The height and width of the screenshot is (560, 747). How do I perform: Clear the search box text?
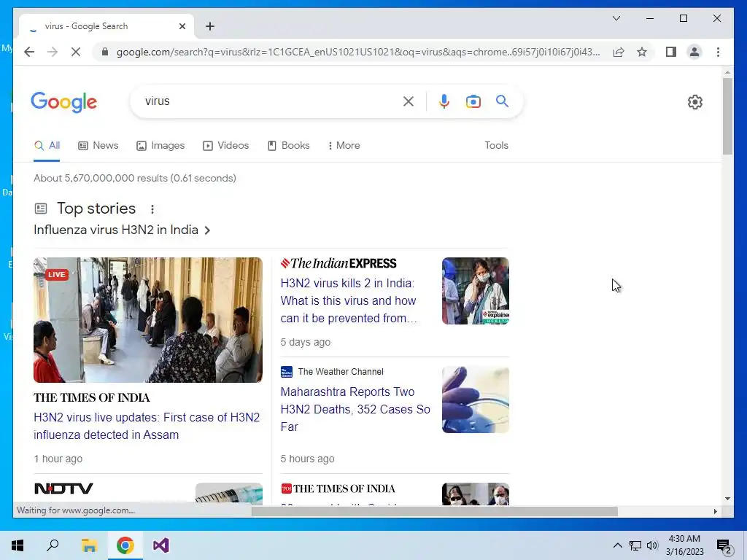(409, 101)
